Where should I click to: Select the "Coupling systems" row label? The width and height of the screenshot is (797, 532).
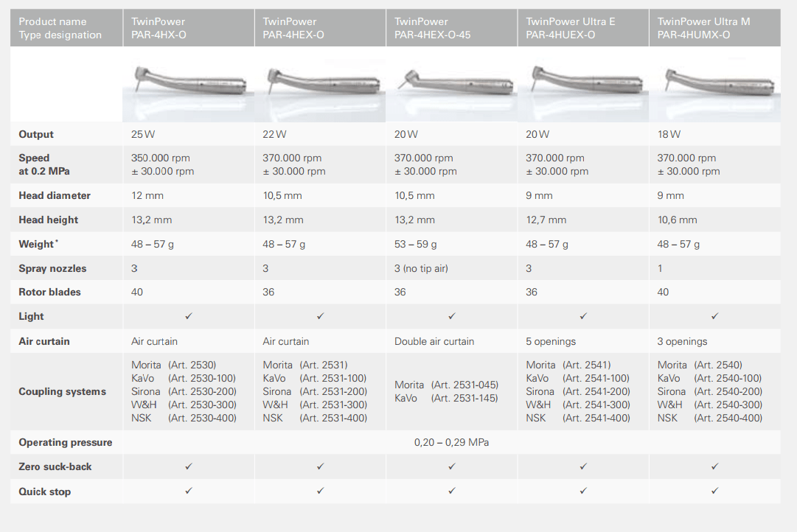pyautogui.click(x=62, y=392)
